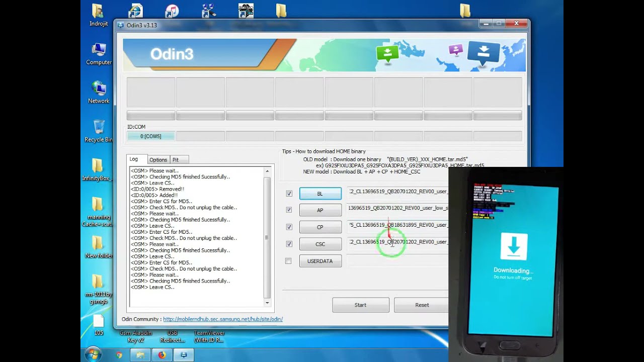Uncheck the CSC checkbox
The image size is (644, 362).
click(289, 244)
